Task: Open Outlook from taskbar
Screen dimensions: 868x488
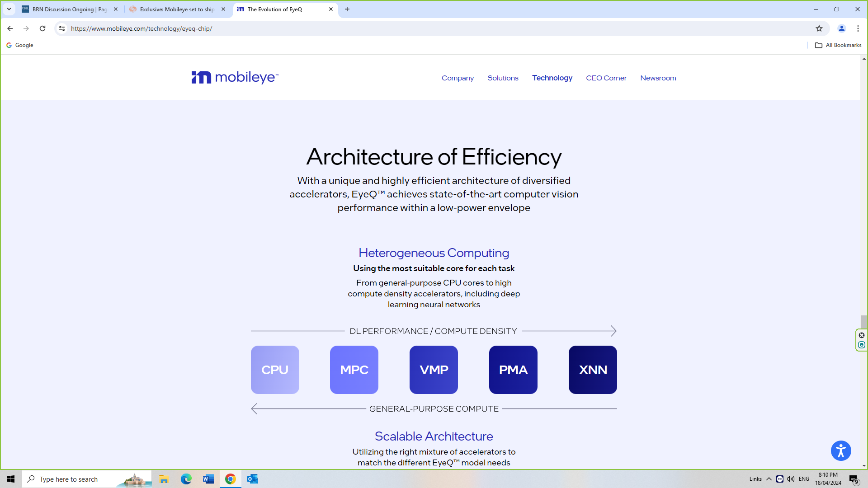Action: (252, 479)
